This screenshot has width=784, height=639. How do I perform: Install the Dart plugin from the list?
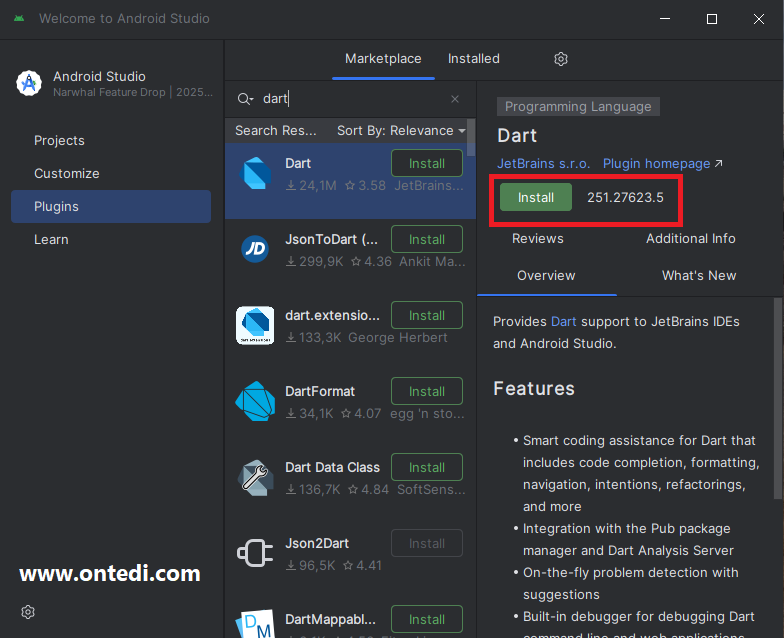[426, 164]
